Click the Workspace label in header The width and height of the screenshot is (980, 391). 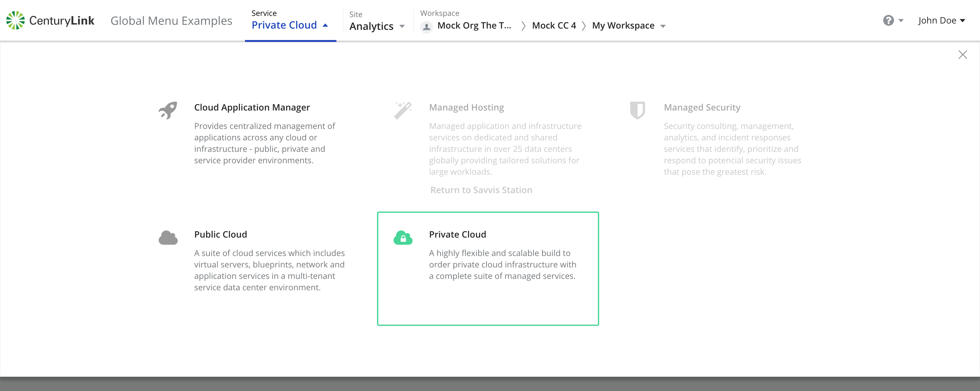click(x=440, y=13)
